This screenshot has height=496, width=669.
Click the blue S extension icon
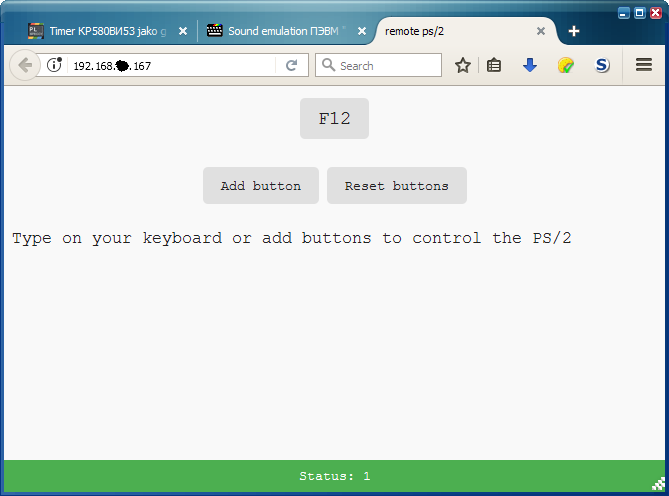602,65
